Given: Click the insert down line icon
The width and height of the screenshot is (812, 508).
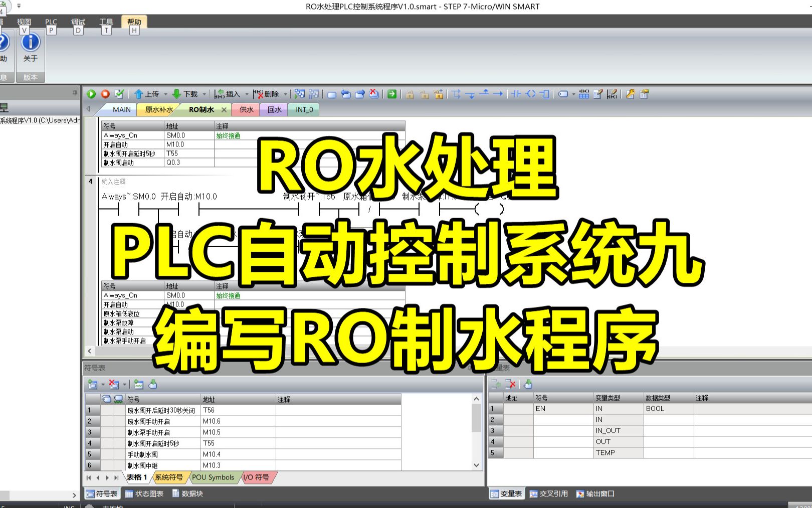Looking at the screenshot, I should 470,94.
